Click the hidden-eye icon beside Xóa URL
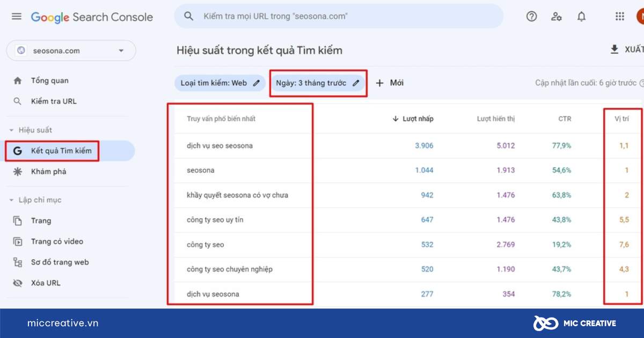 click(x=18, y=283)
